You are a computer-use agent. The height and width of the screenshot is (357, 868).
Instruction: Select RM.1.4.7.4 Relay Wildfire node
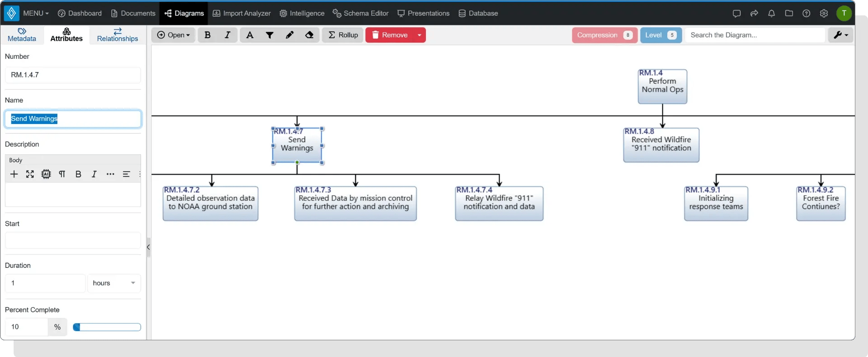pyautogui.click(x=499, y=203)
